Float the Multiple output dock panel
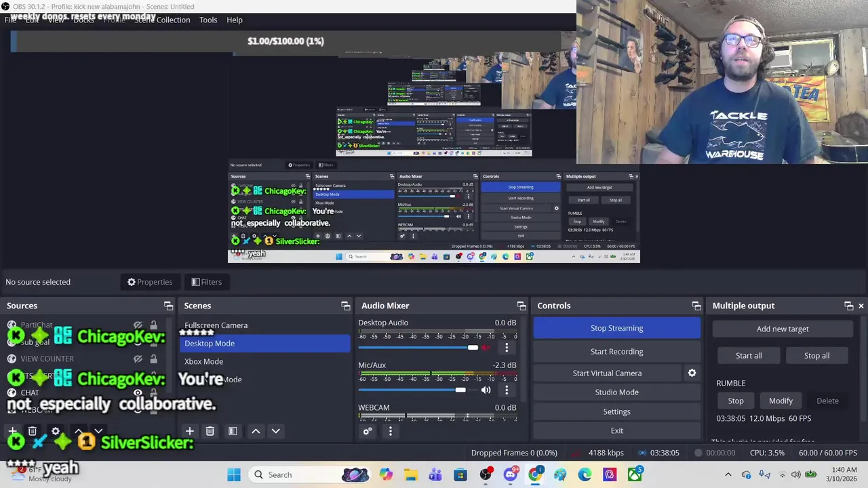The image size is (868, 488). point(848,306)
